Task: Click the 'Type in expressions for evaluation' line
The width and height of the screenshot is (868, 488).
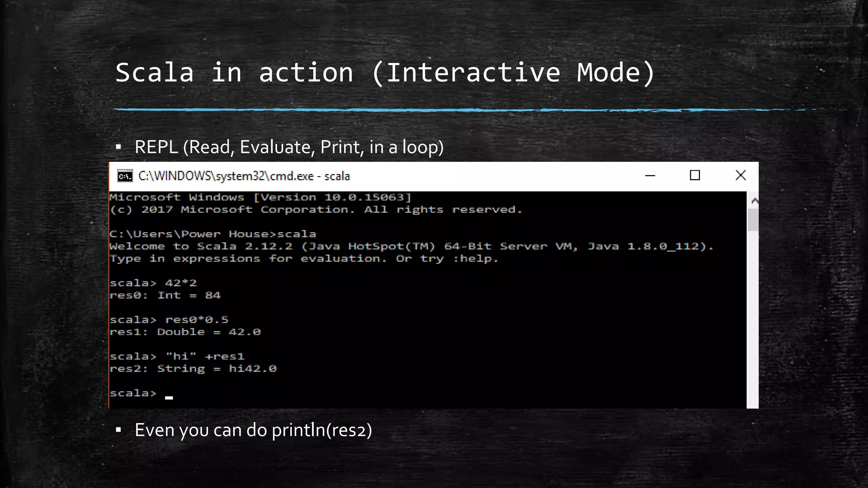Action: tap(304, 259)
